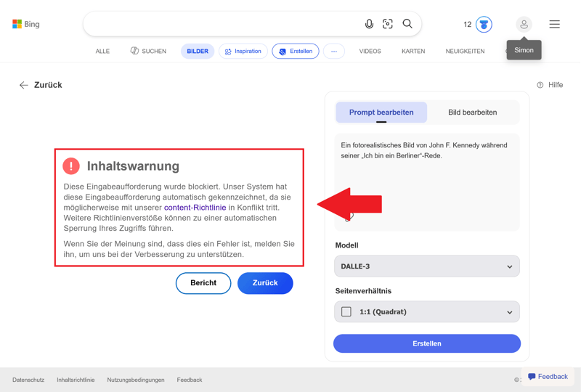Open the Feedback footer link
This screenshot has height=392, width=581.
click(x=190, y=380)
